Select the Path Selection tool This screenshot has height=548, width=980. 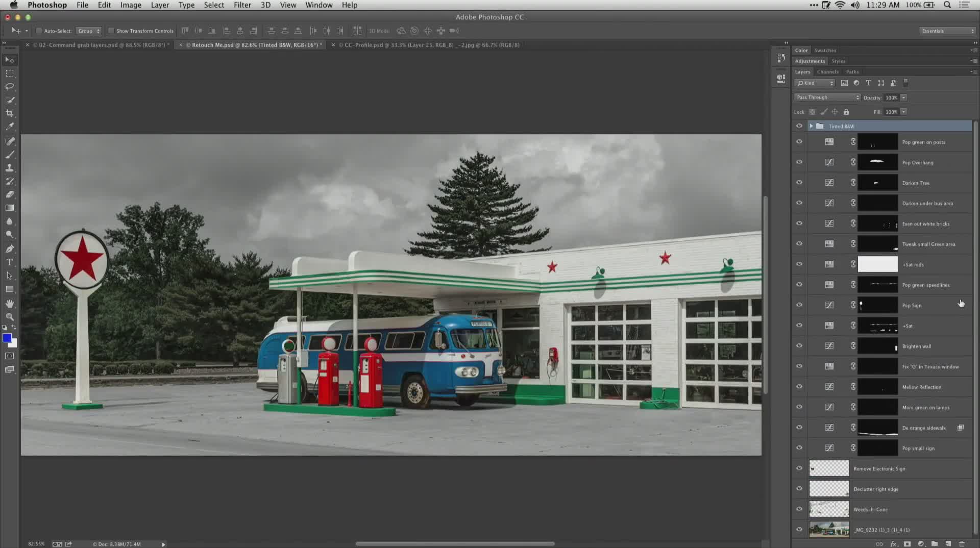(x=10, y=276)
